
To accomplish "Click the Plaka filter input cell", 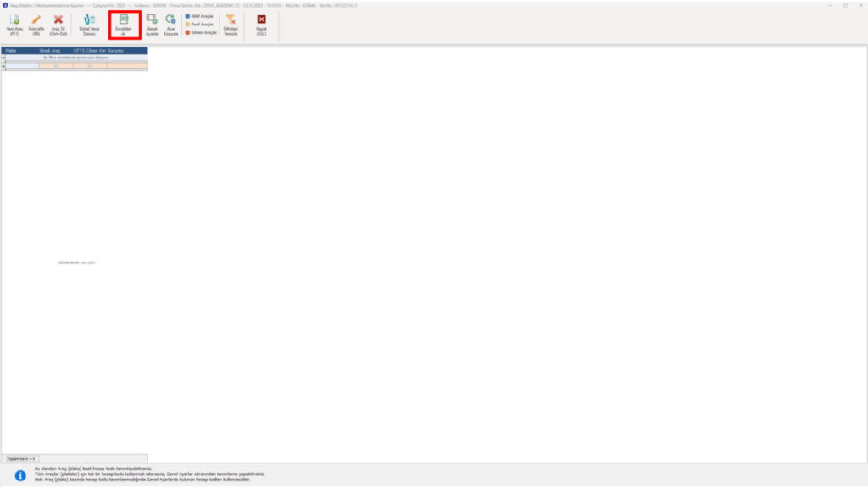I will [22, 65].
